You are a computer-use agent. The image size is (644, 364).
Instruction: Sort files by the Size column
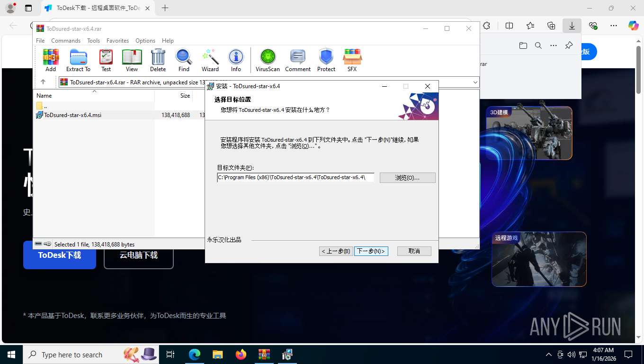tap(174, 95)
